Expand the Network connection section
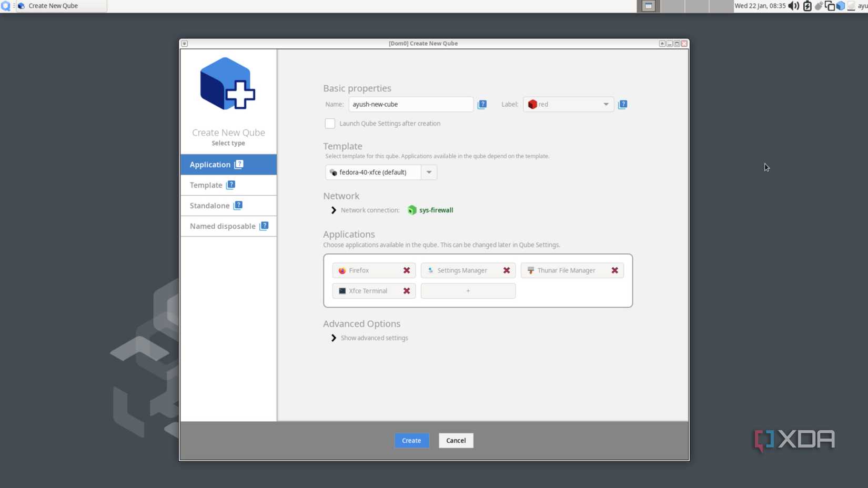868x488 pixels. 333,210
